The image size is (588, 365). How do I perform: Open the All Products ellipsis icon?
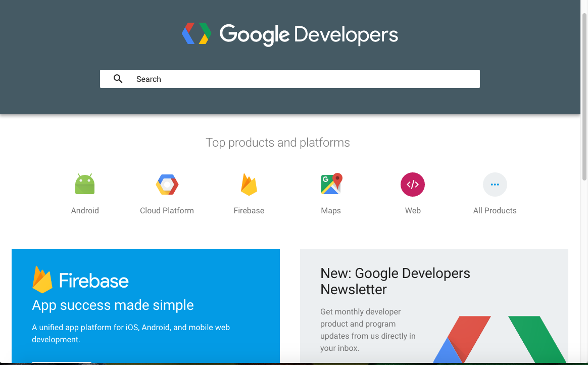pyautogui.click(x=495, y=185)
